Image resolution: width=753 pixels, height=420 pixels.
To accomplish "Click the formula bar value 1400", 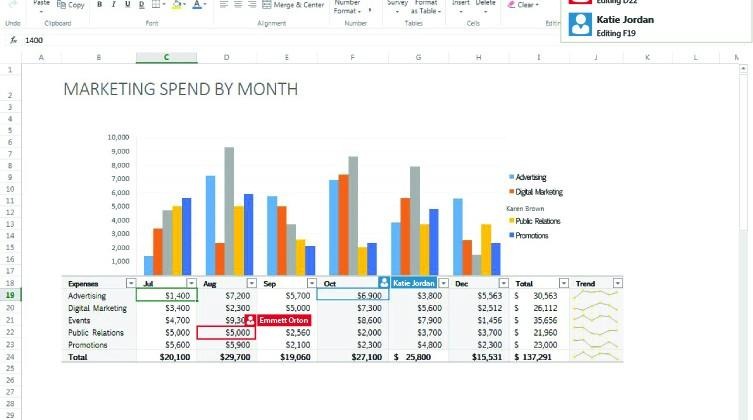I will (34, 40).
